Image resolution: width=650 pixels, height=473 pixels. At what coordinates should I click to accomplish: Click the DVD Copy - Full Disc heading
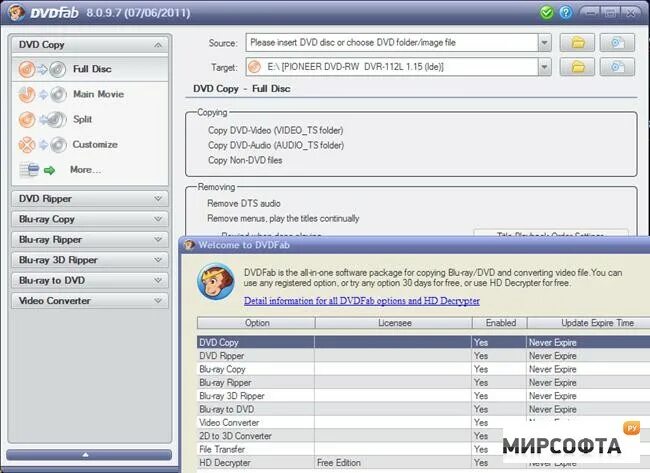242,89
